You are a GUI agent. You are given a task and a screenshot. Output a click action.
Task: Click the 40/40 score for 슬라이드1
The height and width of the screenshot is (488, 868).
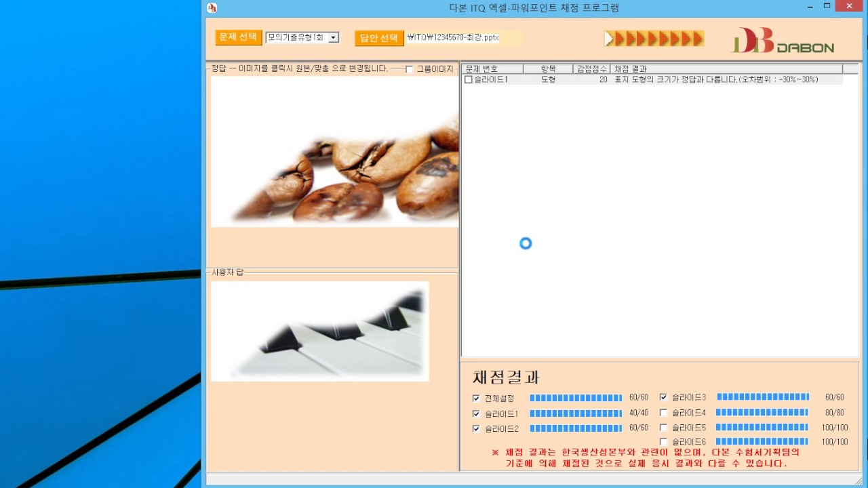click(x=639, y=413)
